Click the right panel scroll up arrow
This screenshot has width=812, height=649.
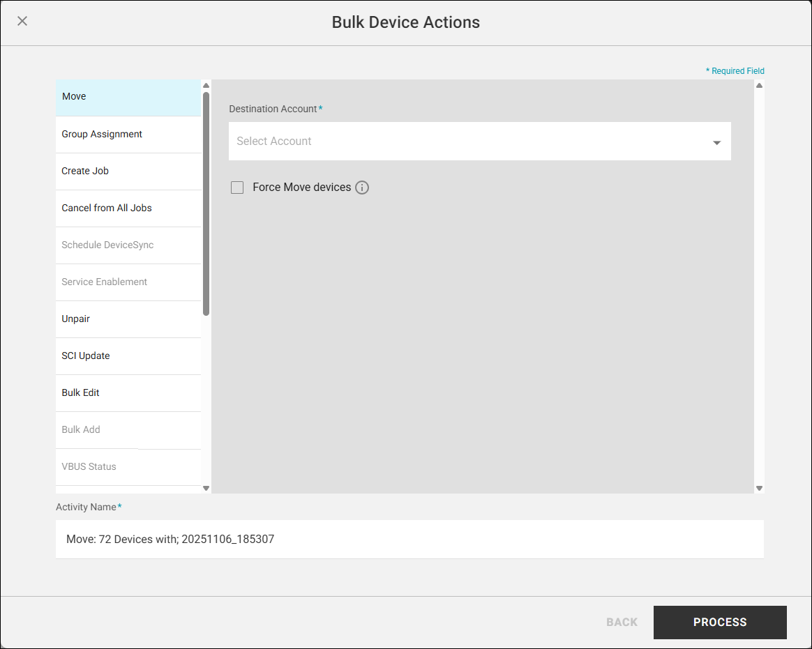(759, 85)
